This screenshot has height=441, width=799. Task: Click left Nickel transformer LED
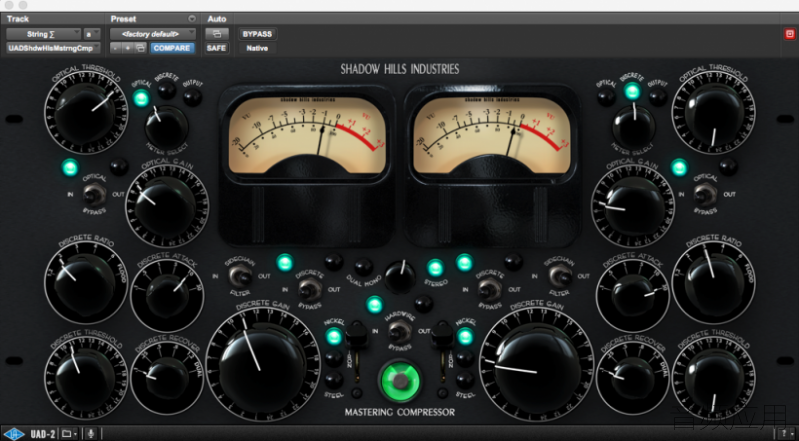[x=334, y=336]
